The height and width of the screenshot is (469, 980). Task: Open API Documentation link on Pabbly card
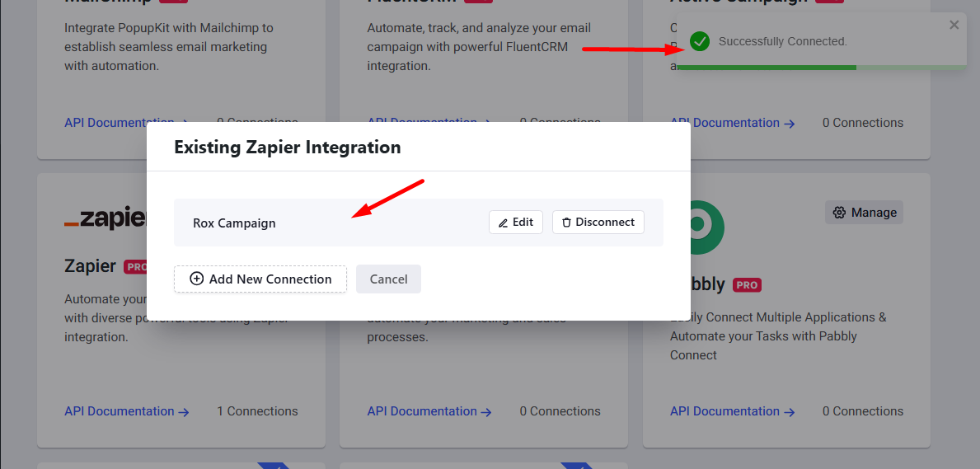pos(733,411)
